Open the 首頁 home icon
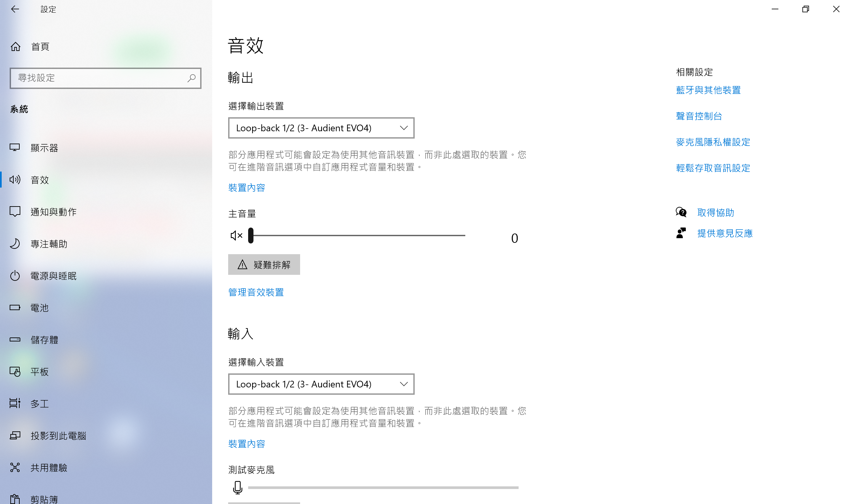845x504 pixels. point(15,47)
